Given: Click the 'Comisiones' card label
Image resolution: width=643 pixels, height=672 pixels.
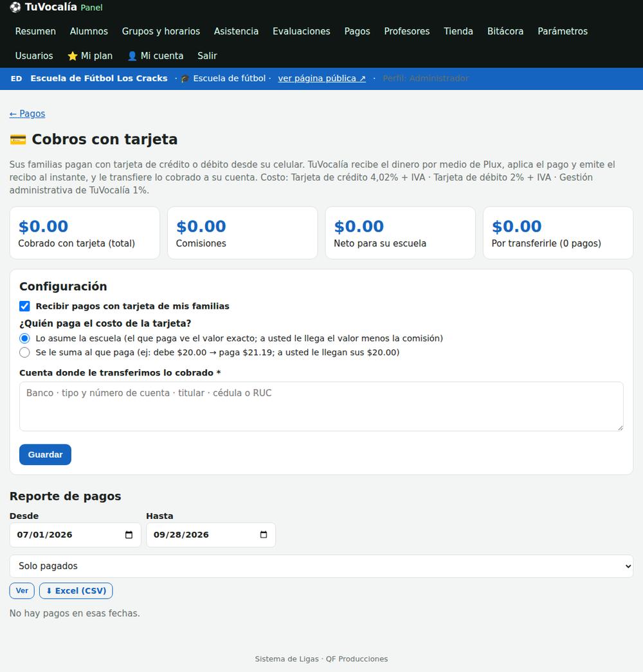Looking at the screenshot, I should (201, 244).
